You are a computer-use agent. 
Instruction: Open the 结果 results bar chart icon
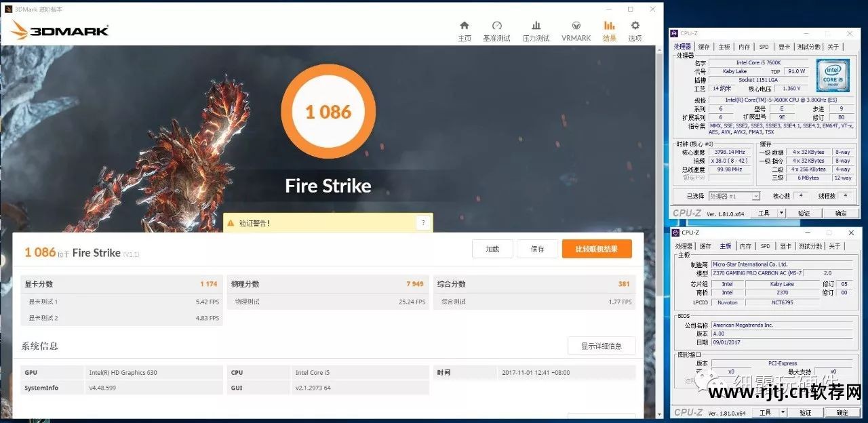tap(609, 26)
